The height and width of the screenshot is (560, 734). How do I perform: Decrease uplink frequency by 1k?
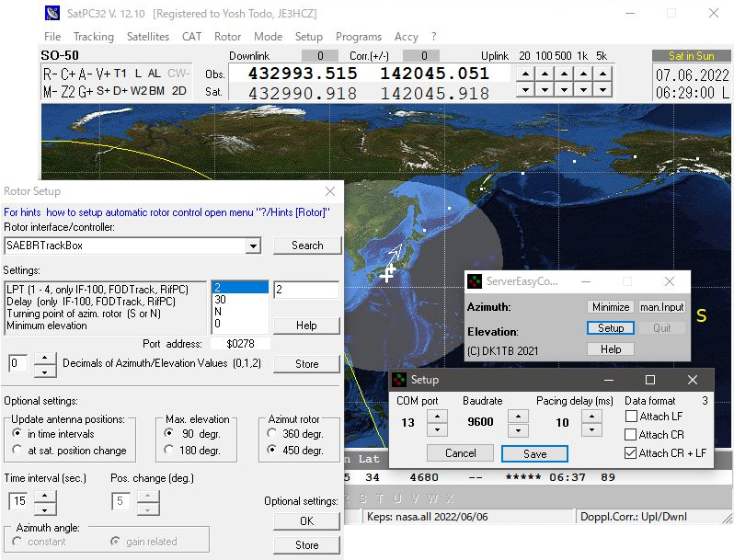click(x=583, y=89)
